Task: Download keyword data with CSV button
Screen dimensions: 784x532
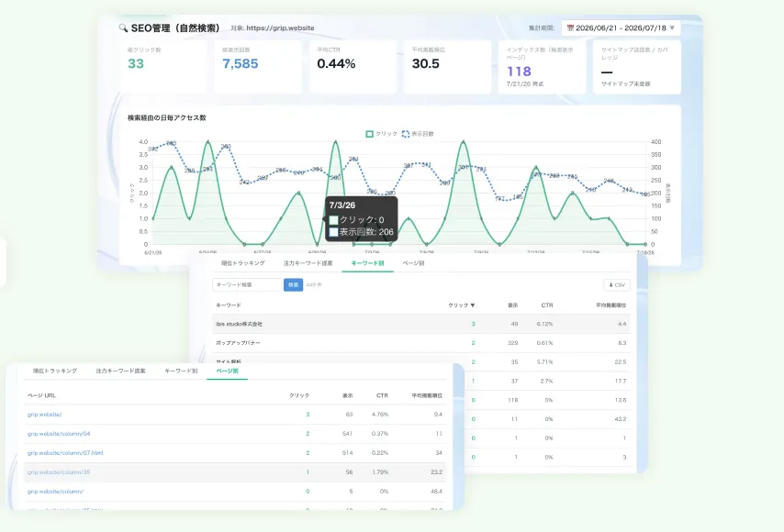Action: pyautogui.click(x=617, y=284)
